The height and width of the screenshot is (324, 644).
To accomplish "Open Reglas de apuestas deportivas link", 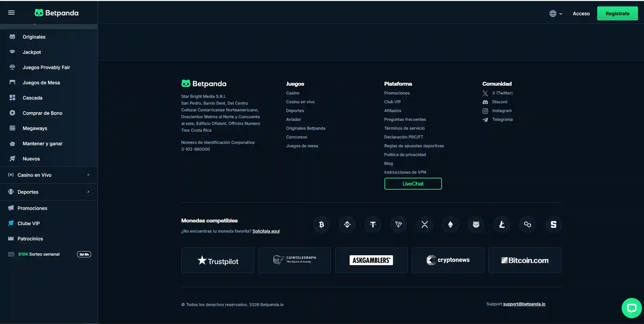I will 414,146.
